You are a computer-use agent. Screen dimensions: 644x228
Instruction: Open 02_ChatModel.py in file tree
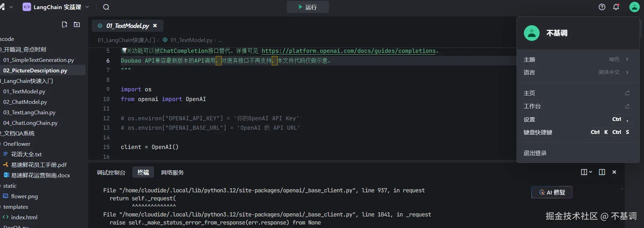tap(25, 102)
